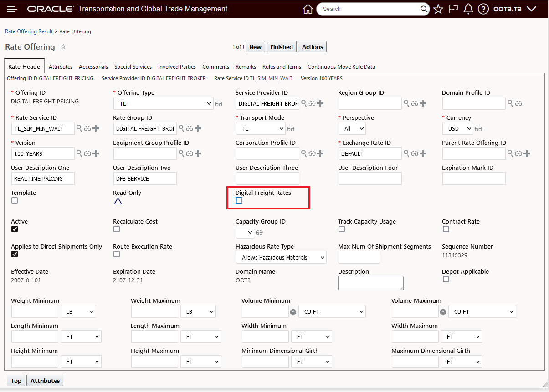This screenshot has width=549, height=392.
Task: Uncheck the Active checkbox
Action: [15, 229]
